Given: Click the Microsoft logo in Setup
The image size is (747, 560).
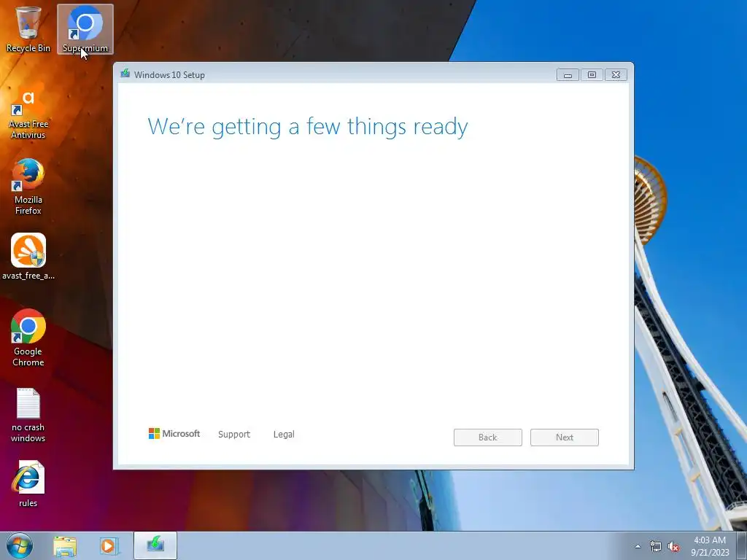Looking at the screenshot, I should point(174,433).
